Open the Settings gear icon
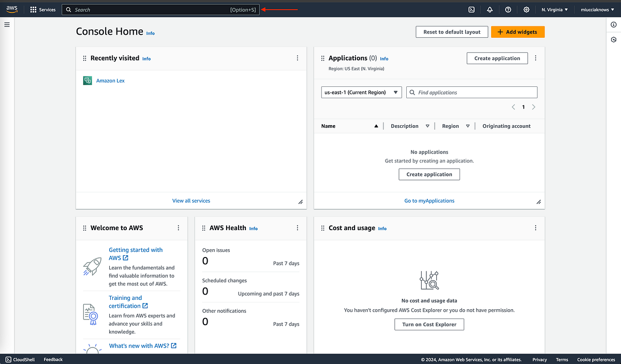 tap(526, 9)
